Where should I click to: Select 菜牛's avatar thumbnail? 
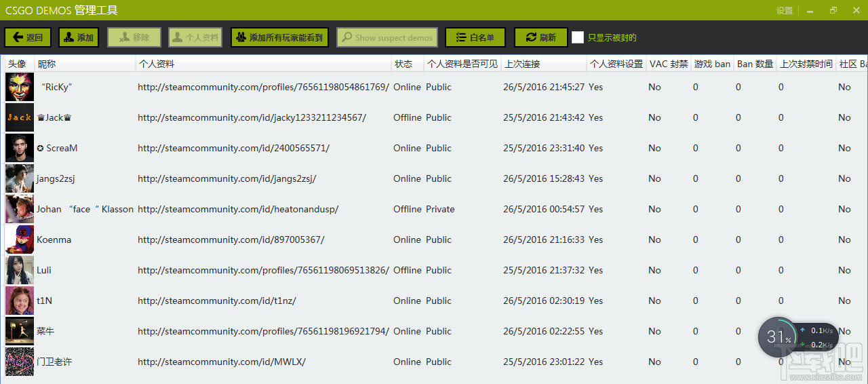(20, 331)
